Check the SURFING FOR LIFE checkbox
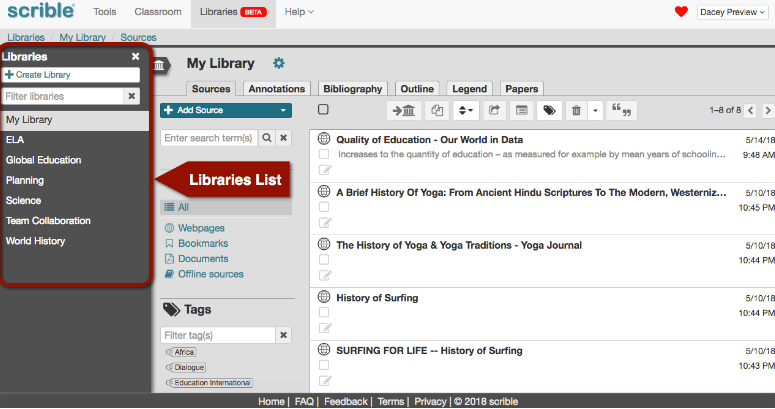 click(324, 365)
